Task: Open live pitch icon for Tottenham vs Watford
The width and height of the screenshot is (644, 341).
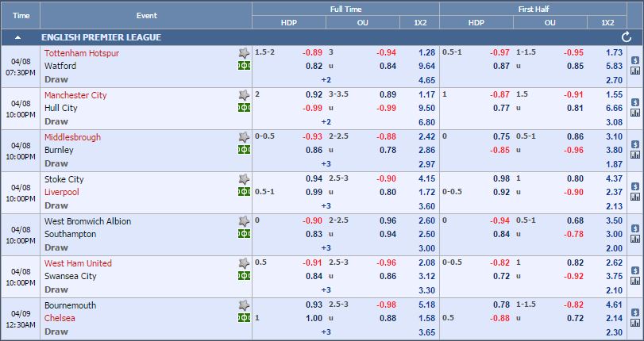Action: point(244,66)
